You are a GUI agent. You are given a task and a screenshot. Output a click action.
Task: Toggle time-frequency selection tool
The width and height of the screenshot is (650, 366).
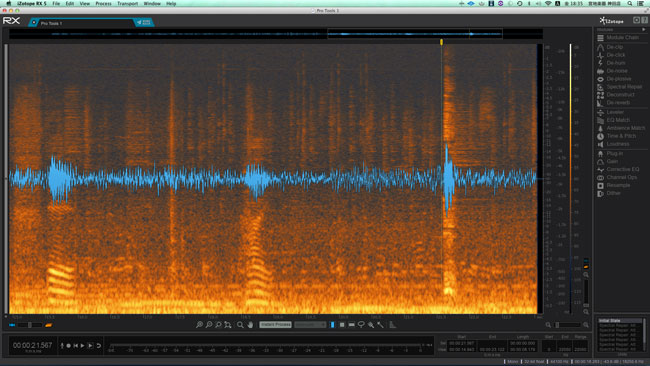342,325
